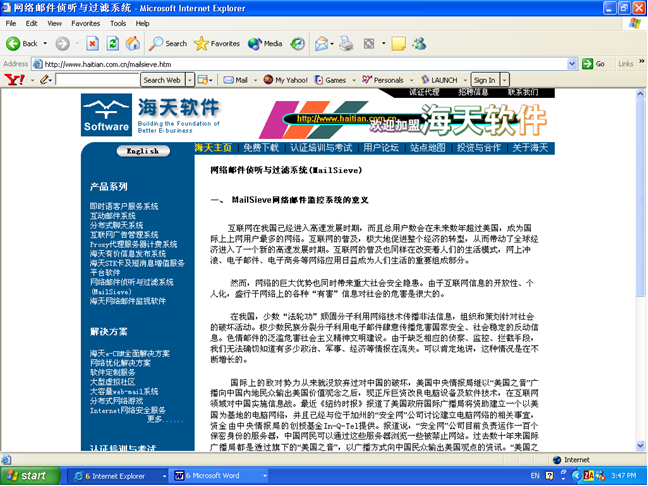Image resolution: width=648 pixels, height=486 pixels.
Task: Click 关于海天 navigation link
Action: pyautogui.click(x=530, y=148)
